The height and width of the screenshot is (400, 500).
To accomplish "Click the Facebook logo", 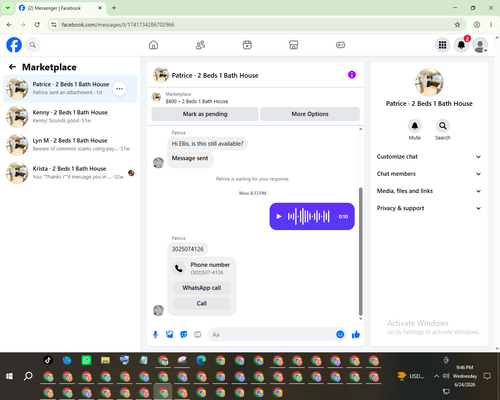I will coord(14,45).
